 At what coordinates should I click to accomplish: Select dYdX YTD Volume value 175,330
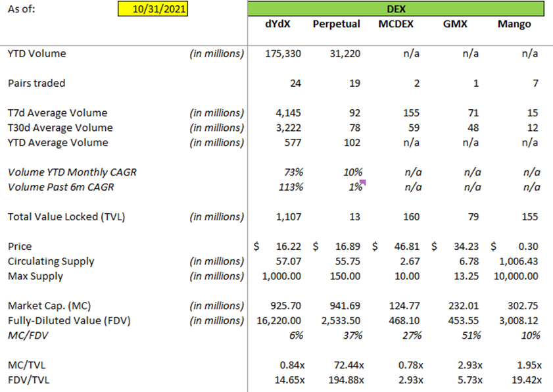[283, 54]
